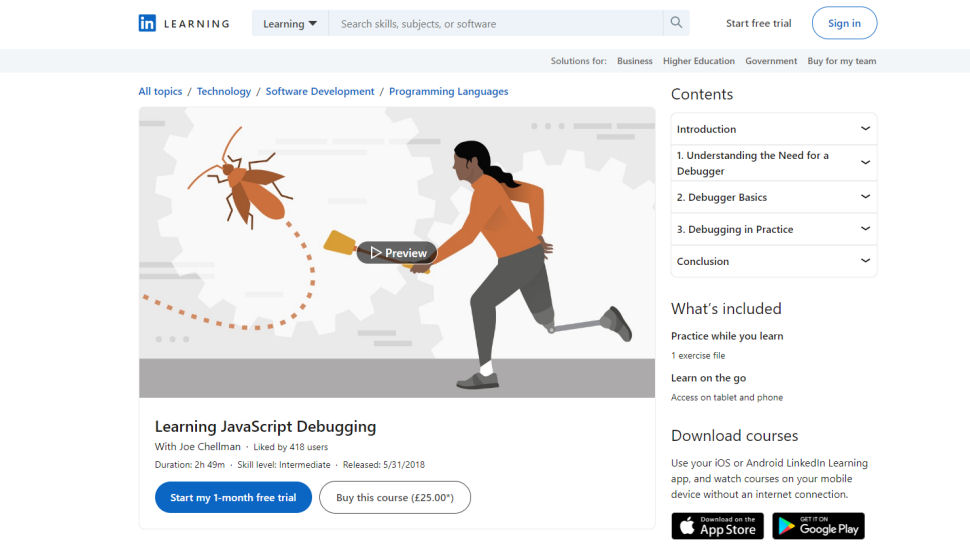Click 'Duration: 2h 49m' text
This screenshot has height=545, width=970.
pyautogui.click(x=190, y=465)
